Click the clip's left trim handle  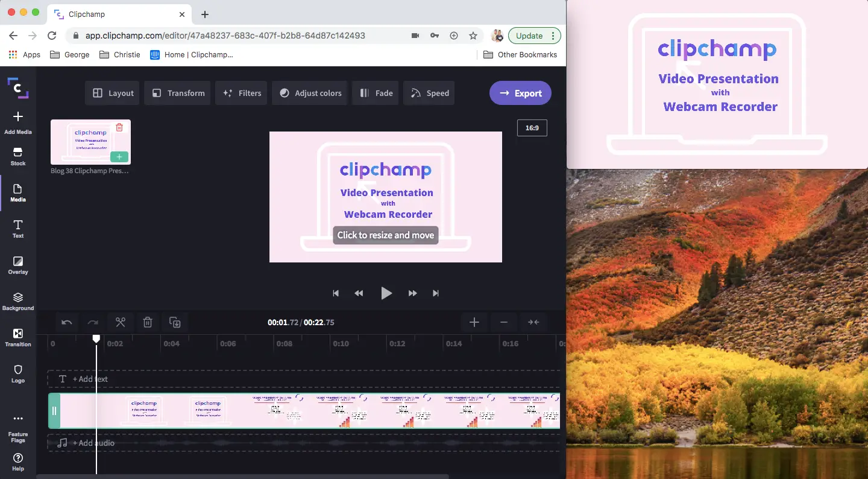[x=54, y=411]
